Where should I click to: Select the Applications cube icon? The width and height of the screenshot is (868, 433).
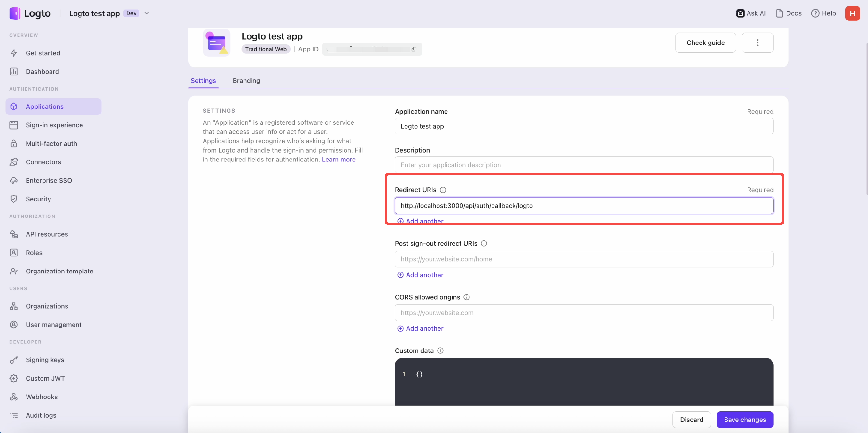(x=14, y=106)
